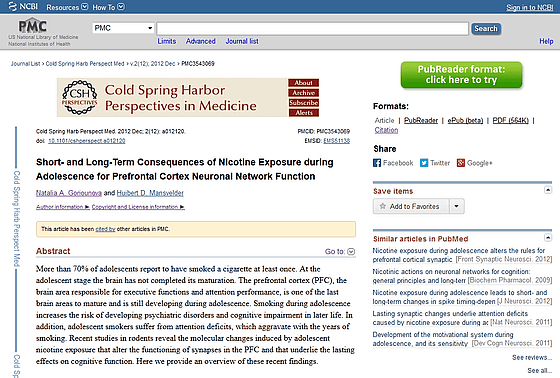Open 'Lasting synaptic changes underlie attention deficits' article

click(450, 318)
